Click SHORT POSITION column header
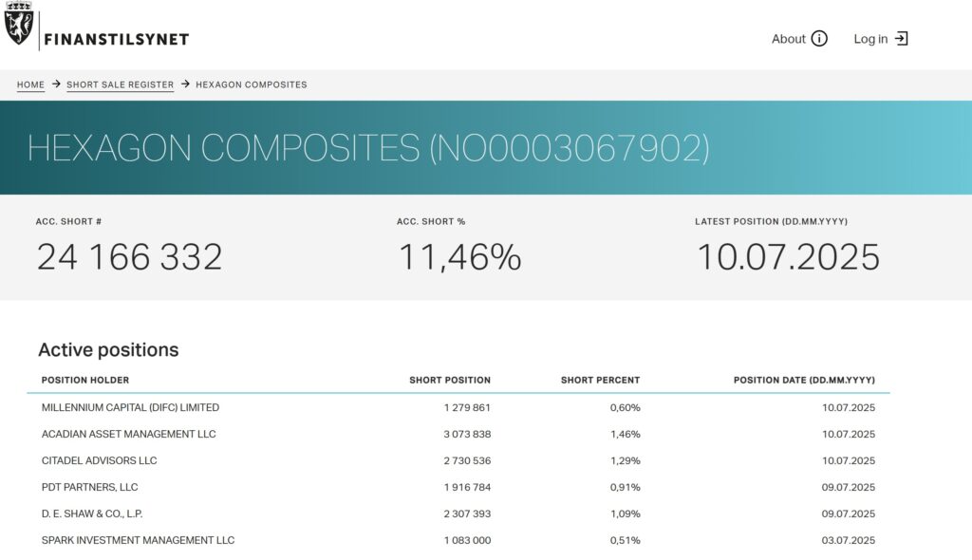972x560 pixels. tap(450, 381)
